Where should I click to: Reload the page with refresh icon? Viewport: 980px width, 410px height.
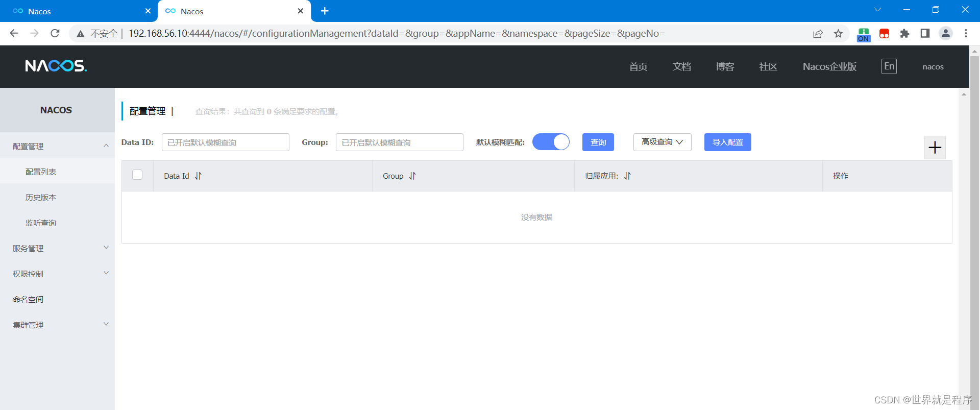(55, 33)
